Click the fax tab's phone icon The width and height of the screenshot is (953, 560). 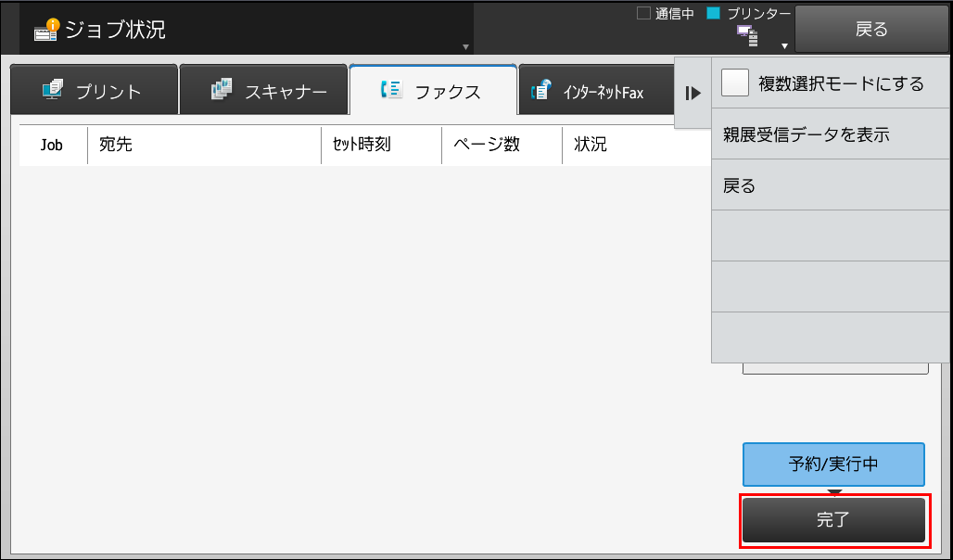[x=391, y=89]
